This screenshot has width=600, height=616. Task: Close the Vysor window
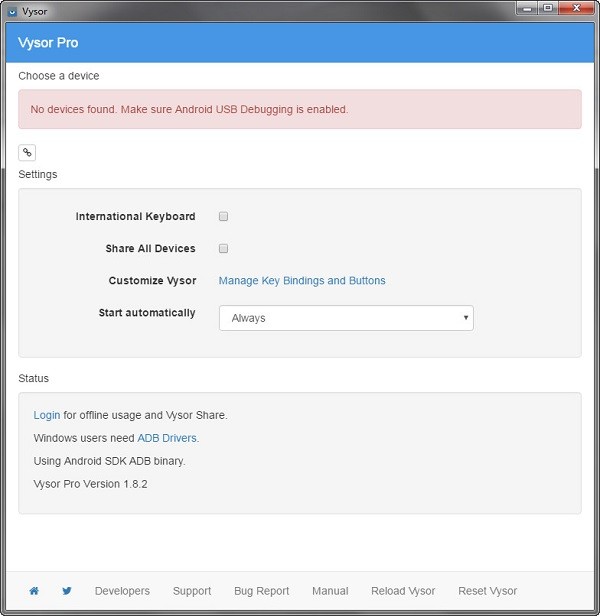578,8
